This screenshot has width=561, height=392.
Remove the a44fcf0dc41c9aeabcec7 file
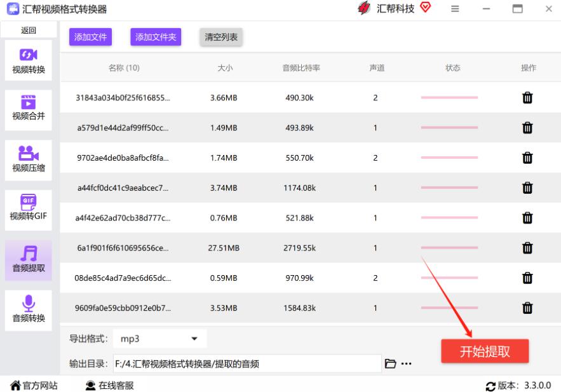click(527, 188)
